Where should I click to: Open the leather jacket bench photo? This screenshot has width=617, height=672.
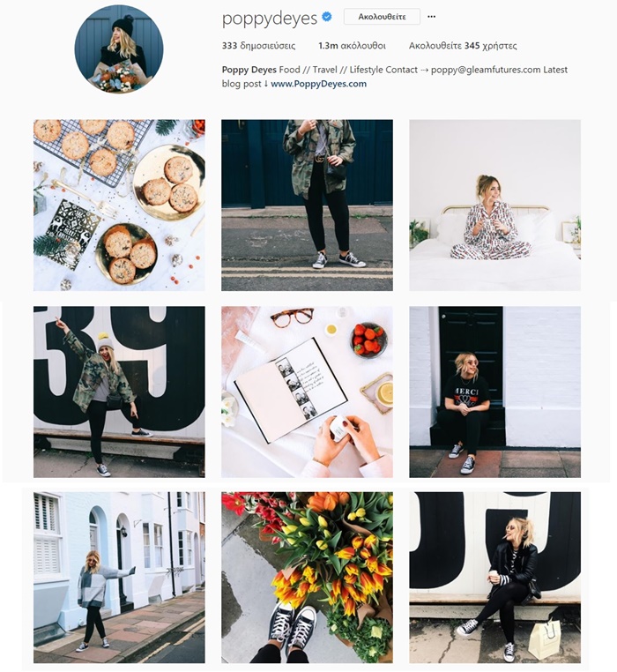494,578
